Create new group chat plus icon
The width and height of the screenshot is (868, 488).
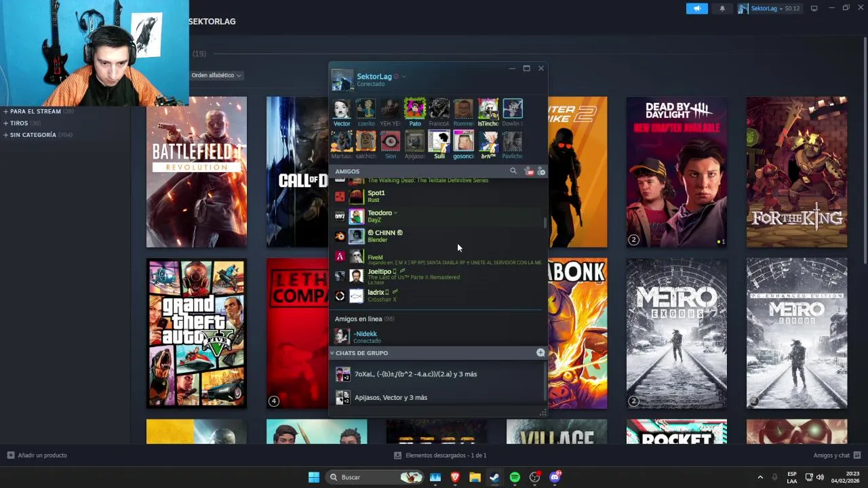click(540, 352)
